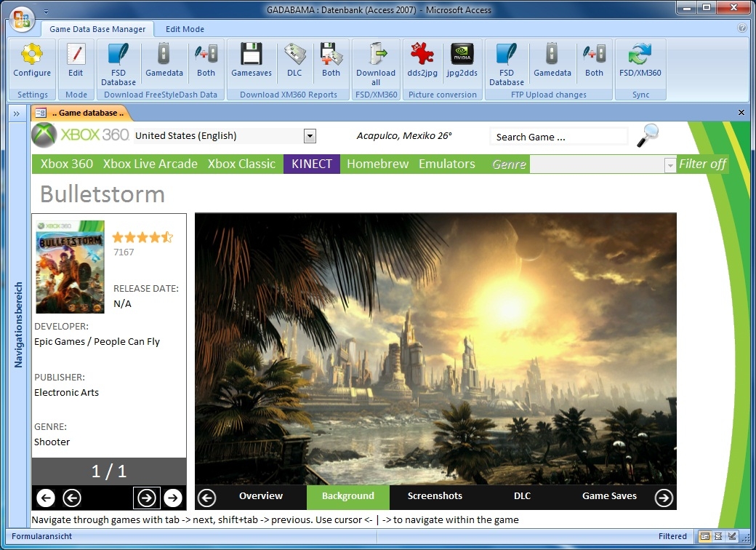Download Both under FreeStyleDash Data
Image resolution: width=756 pixels, height=550 pixels.
pos(206,60)
